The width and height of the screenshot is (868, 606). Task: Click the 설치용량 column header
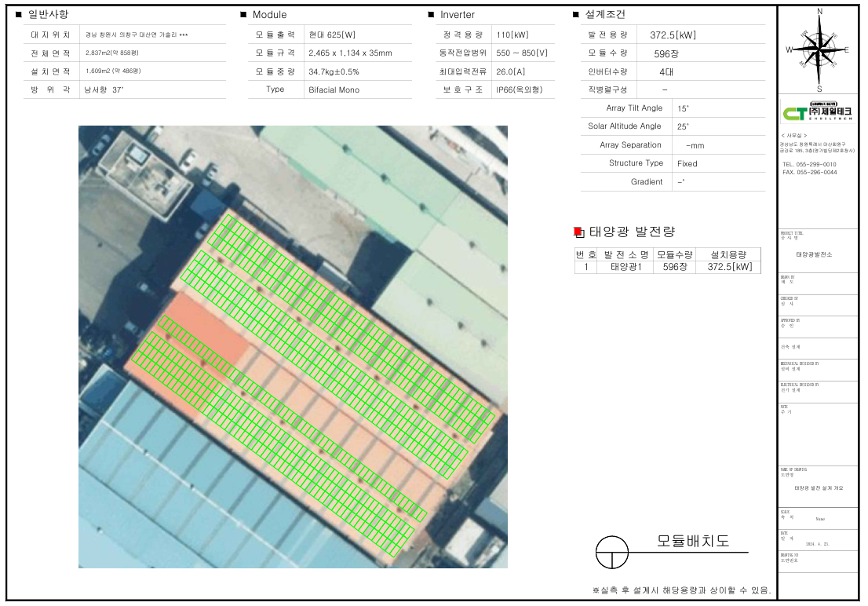729,254
